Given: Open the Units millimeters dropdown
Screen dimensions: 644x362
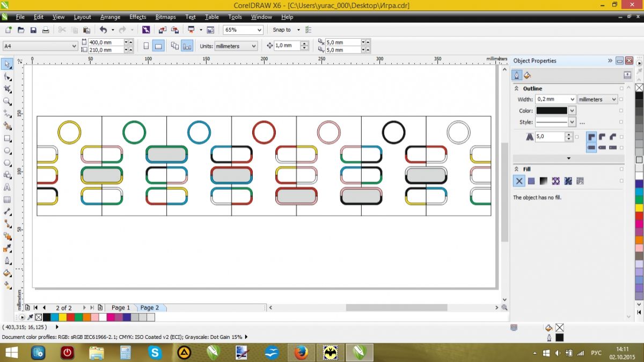Looking at the screenshot, I should 253,46.
